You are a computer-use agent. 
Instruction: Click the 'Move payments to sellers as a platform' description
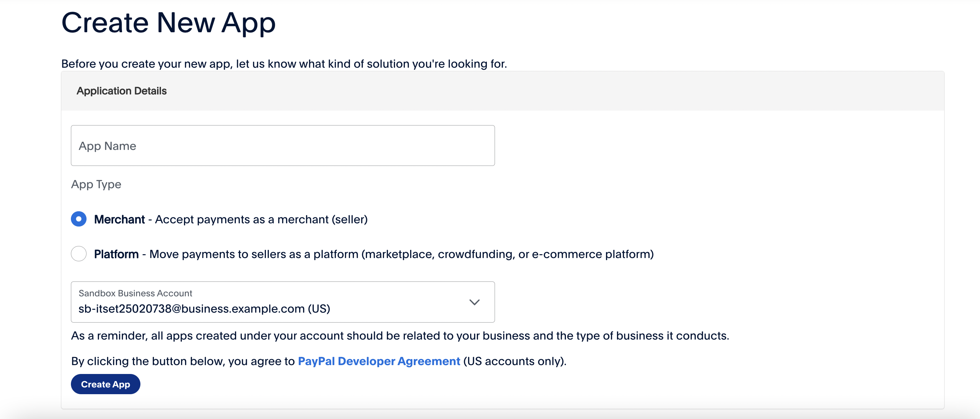click(x=401, y=254)
